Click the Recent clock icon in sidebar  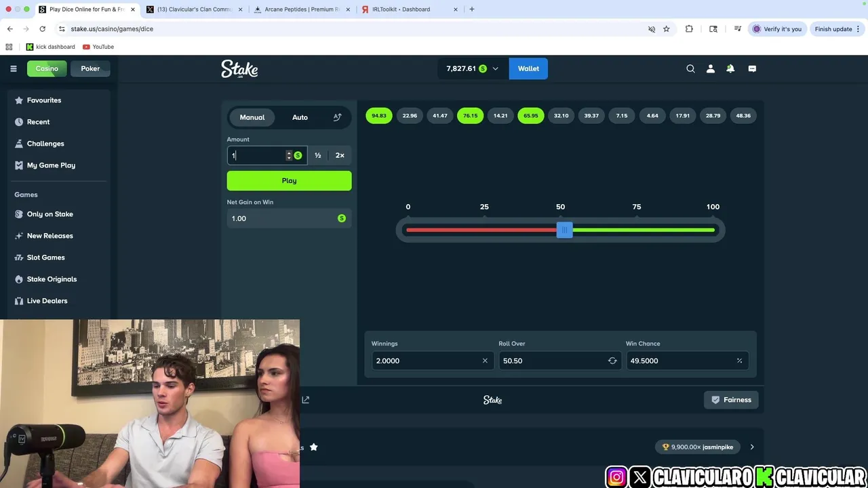19,122
